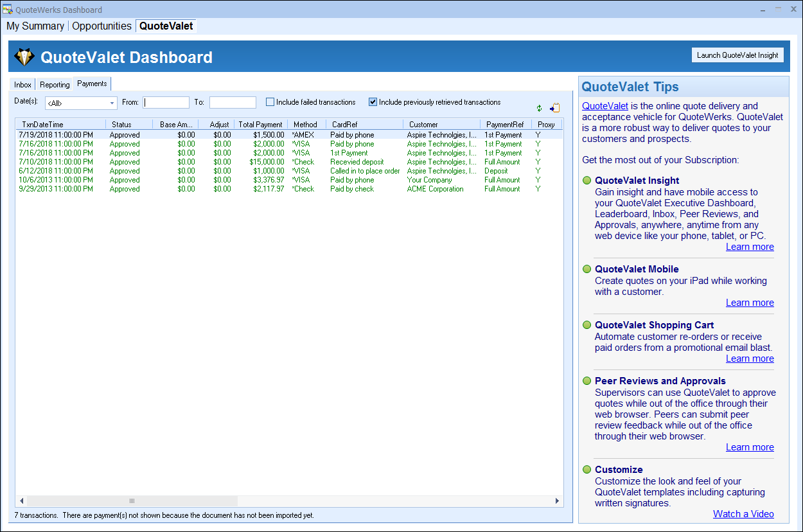
Task: Click the import to clipboard icon
Action: (554, 108)
